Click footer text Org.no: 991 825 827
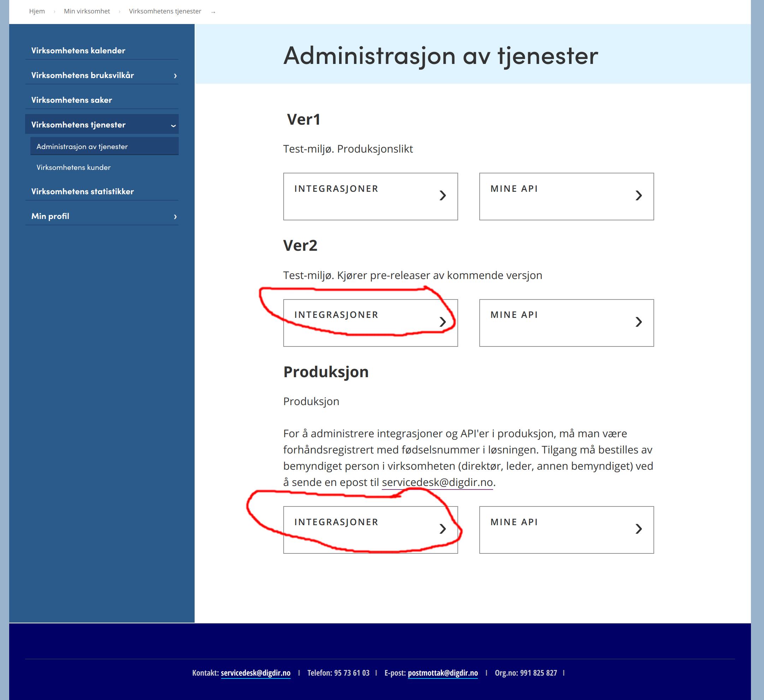Viewport: 764px width, 700px height. click(x=526, y=673)
